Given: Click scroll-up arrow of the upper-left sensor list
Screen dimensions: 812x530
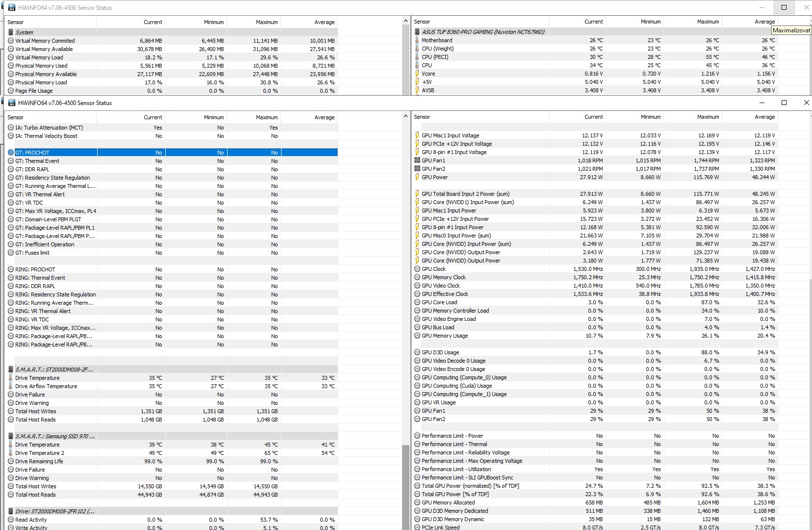Looking at the screenshot, I should (405, 21).
